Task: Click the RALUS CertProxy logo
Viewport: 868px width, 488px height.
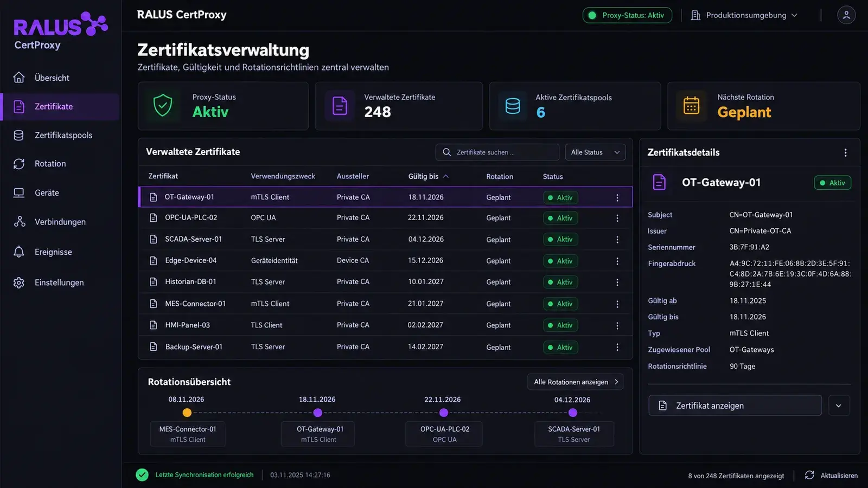Action: pyautogui.click(x=60, y=31)
